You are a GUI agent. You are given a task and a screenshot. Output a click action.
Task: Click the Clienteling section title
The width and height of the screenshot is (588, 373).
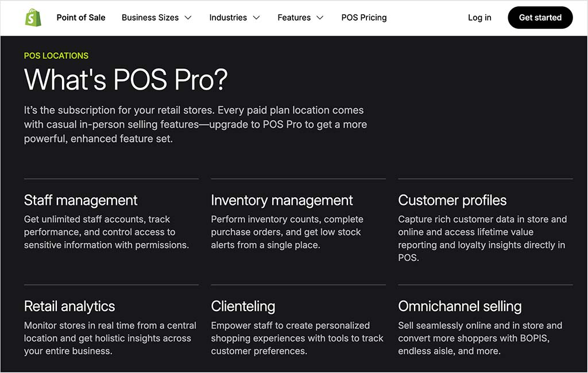(243, 306)
